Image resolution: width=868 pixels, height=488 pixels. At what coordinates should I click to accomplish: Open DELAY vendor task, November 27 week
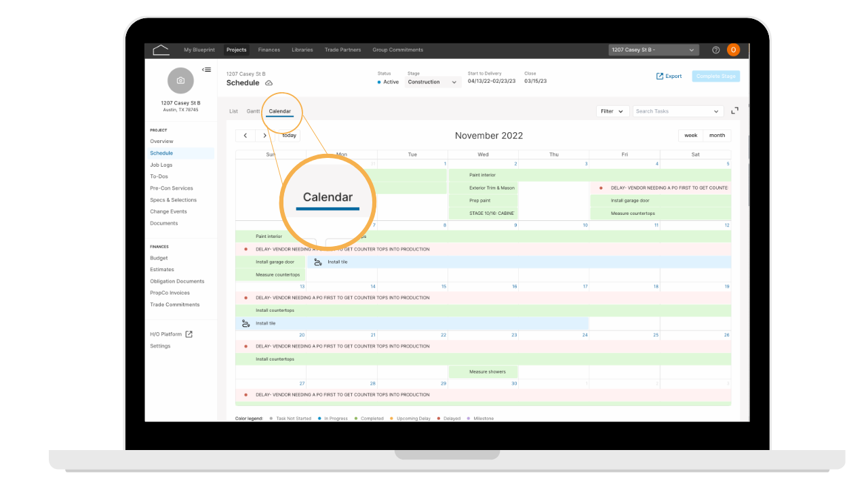click(484, 394)
